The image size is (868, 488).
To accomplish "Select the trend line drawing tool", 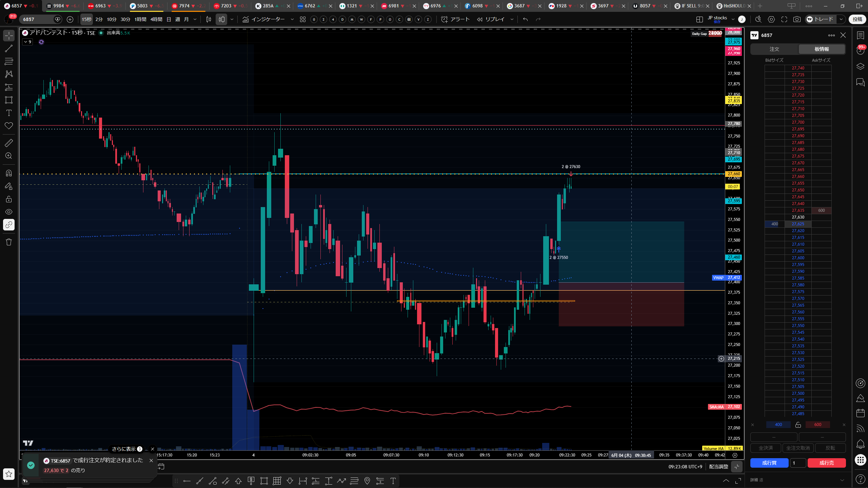I will pos(9,48).
